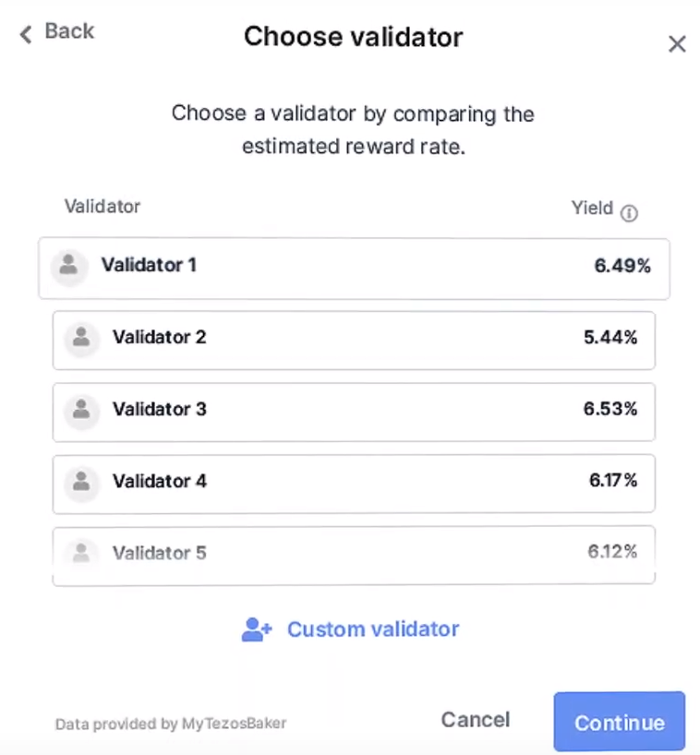Open the Yield info tooltip icon

[x=629, y=213]
